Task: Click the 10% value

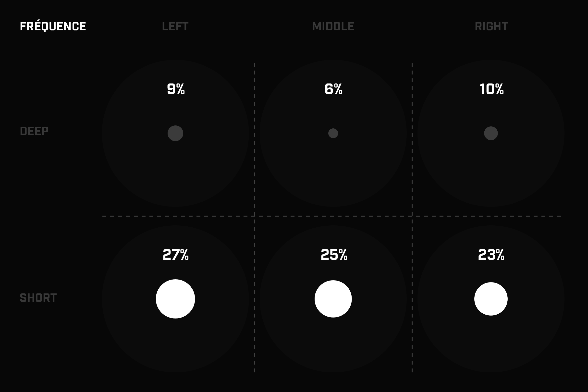Action: [x=491, y=89]
